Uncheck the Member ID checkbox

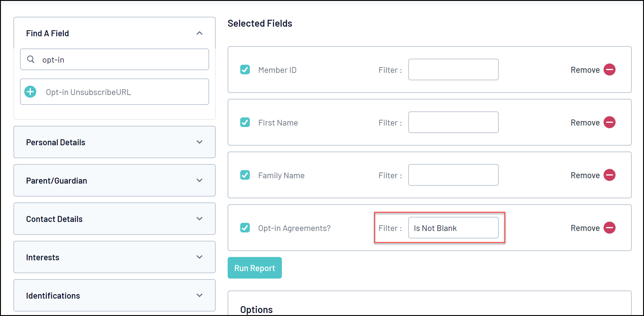coord(245,70)
